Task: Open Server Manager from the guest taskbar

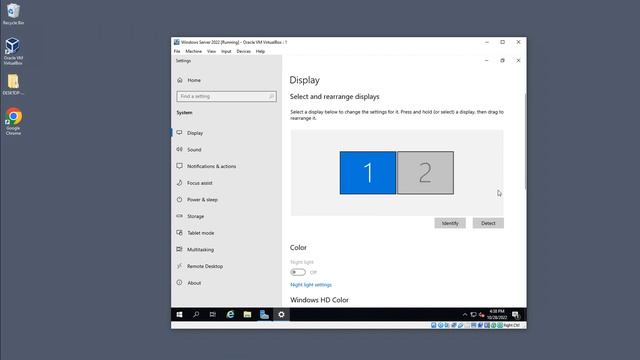Action: pos(264,314)
